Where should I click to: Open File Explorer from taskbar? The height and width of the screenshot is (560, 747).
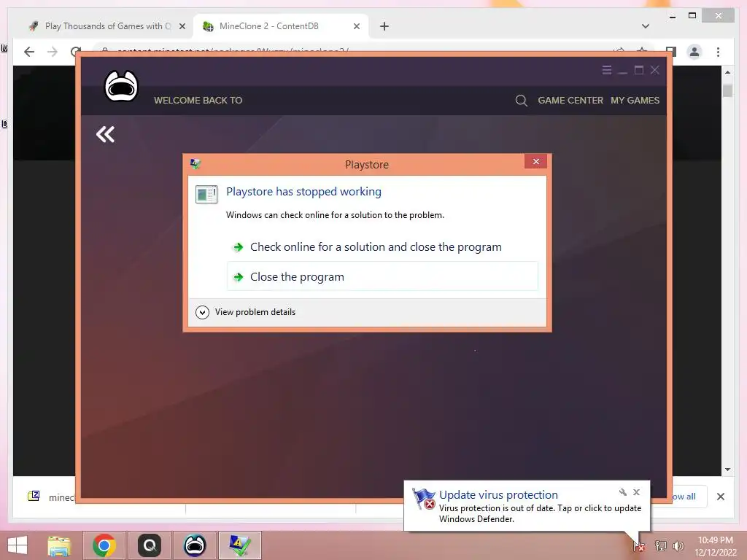(59, 545)
